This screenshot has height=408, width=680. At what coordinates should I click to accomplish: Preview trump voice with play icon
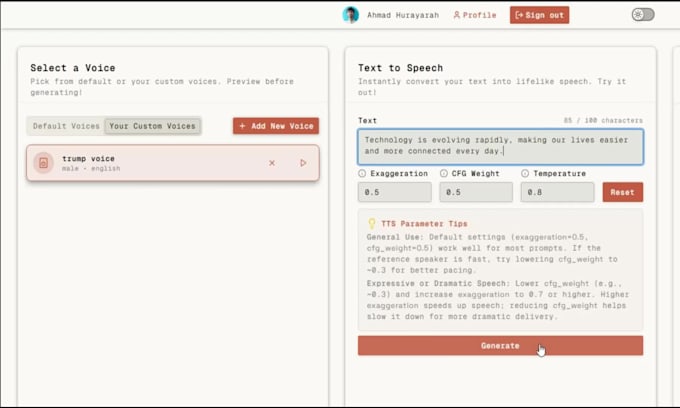[x=303, y=163]
